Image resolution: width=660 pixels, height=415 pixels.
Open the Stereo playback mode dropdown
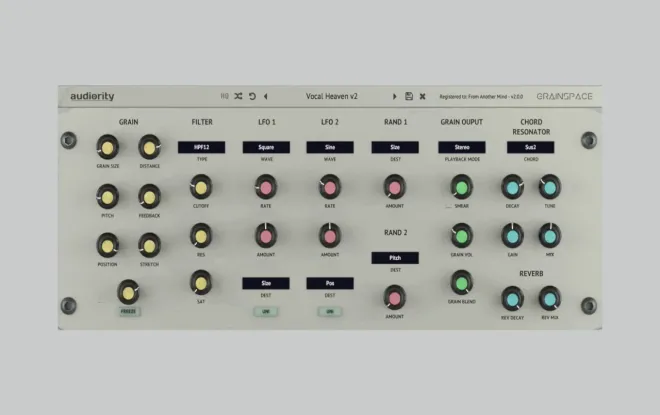click(462, 147)
